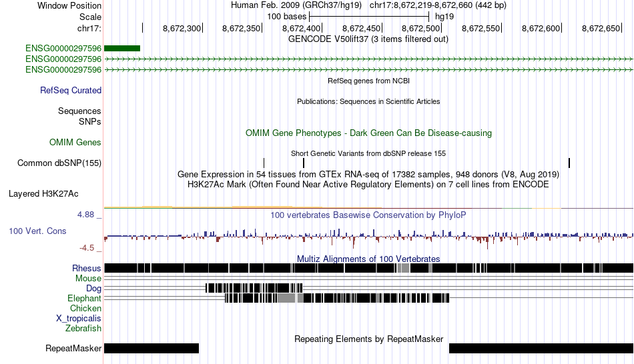The width and height of the screenshot is (634, 364).
Task: Click the Multiz Alignments of 100 Vertebrates title
Action: point(368,259)
